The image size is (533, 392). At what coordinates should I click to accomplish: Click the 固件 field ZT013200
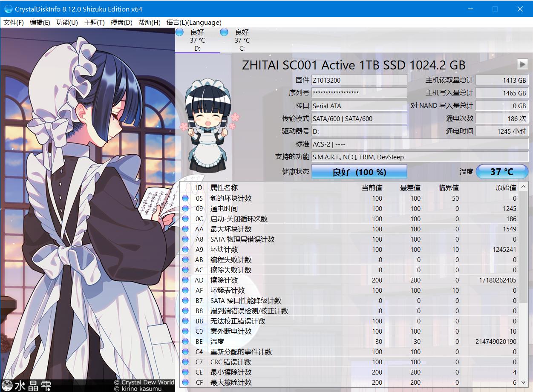[359, 80]
